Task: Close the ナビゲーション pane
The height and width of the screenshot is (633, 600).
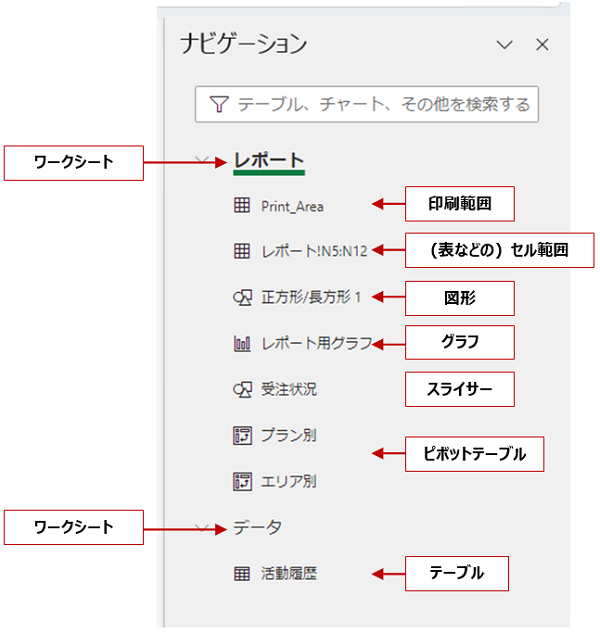Action: (542, 45)
